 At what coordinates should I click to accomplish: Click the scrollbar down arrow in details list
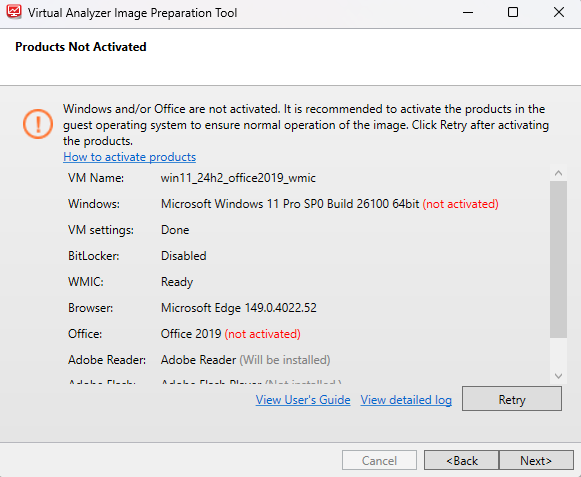(x=558, y=376)
